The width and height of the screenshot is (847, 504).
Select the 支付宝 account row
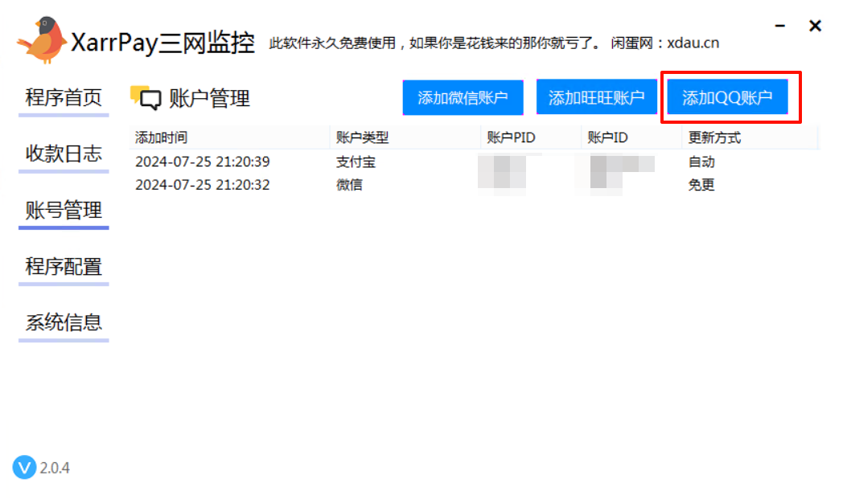click(x=475, y=162)
